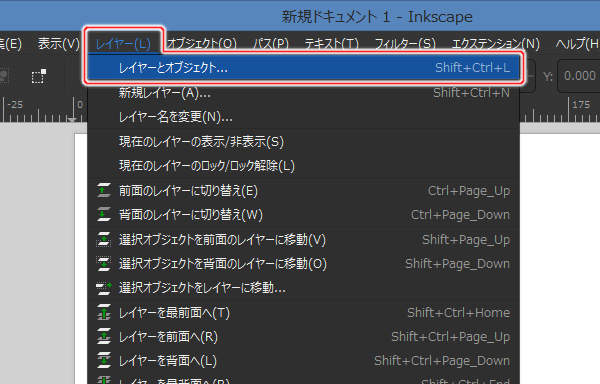Choose 新規レイヤー(A)... menu entry
600x384 pixels.
pyautogui.click(x=304, y=93)
